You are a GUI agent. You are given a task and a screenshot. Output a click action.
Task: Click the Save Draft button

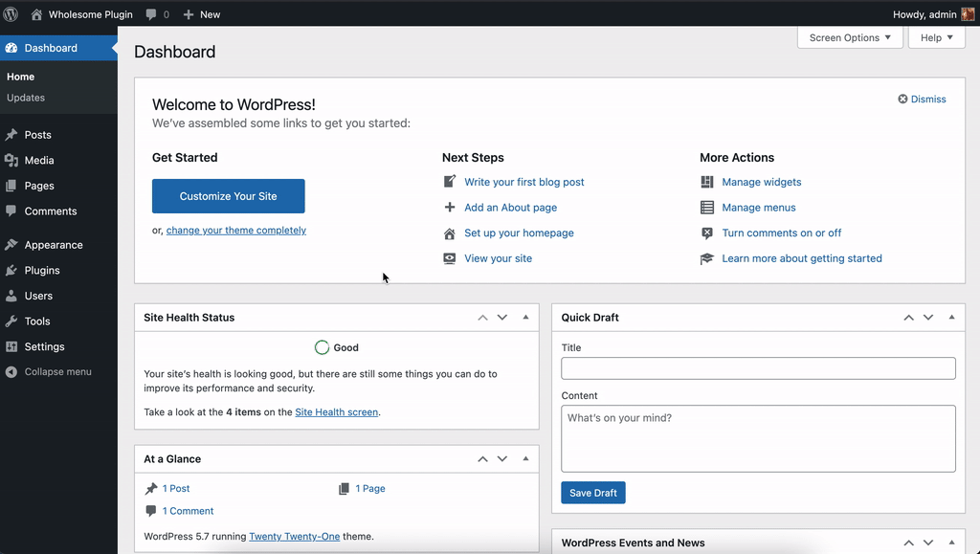(593, 493)
